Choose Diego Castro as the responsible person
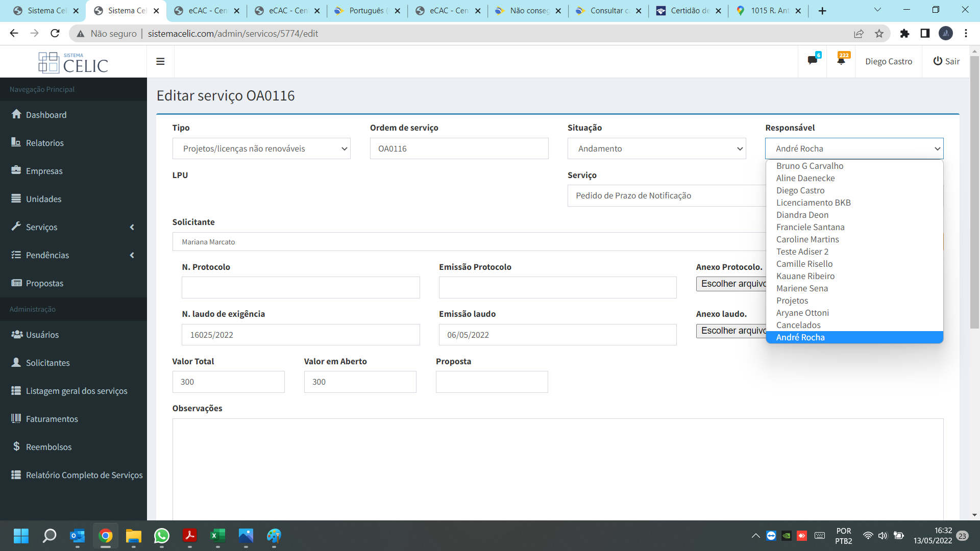 click(x=800, y=190)
